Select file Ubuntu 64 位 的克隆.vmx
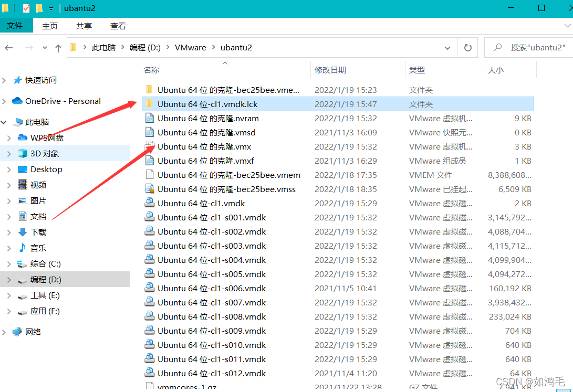 204,147
